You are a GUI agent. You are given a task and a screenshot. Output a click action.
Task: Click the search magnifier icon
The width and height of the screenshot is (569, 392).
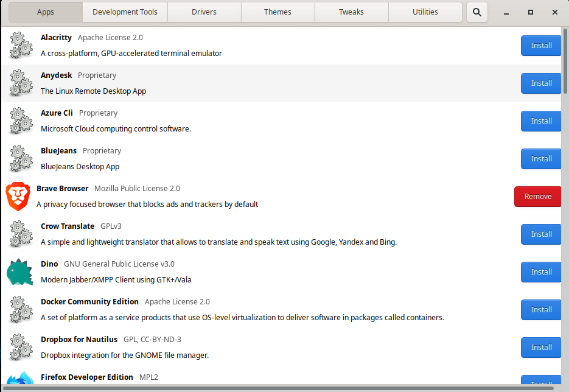pyautogui.click(x=477, y=12)
